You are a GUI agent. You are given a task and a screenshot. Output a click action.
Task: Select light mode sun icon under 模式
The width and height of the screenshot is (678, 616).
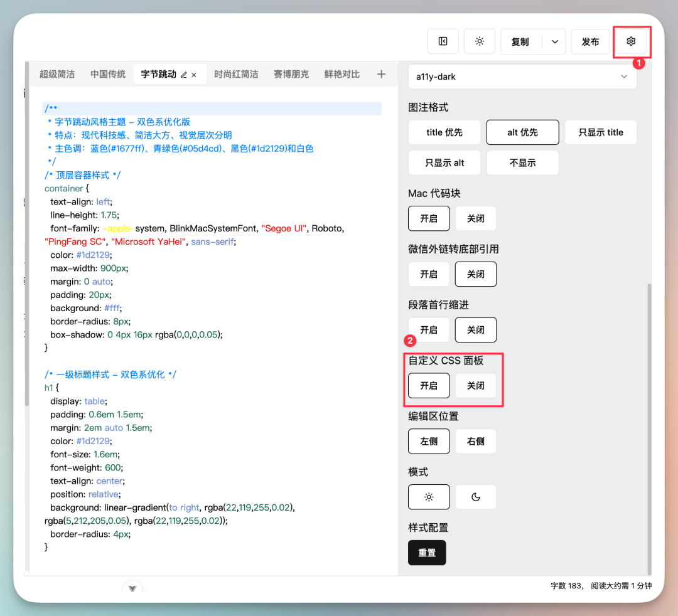click(429, 497)
